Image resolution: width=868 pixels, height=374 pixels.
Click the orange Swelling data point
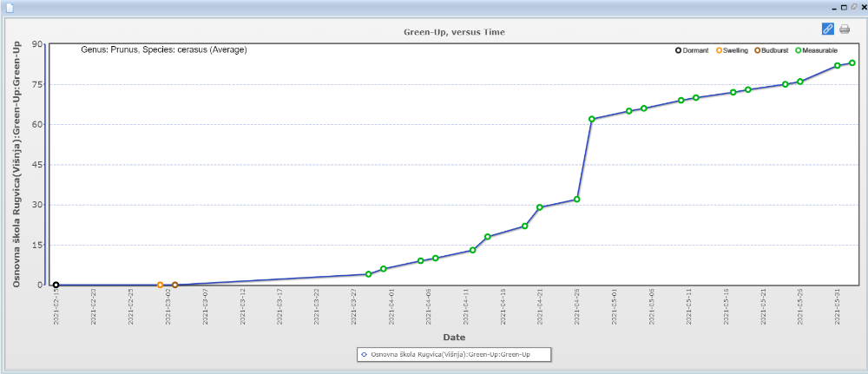(160, 285)
